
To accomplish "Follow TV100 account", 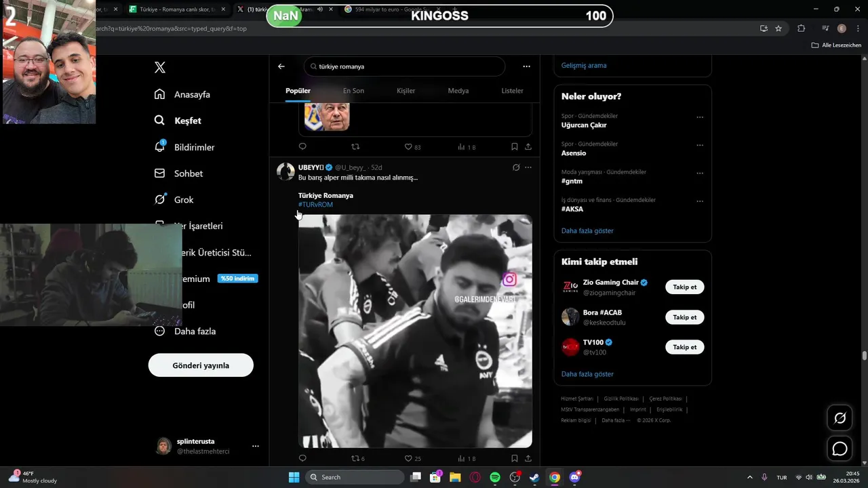I will pyautogui.click(x=684, y=347).
